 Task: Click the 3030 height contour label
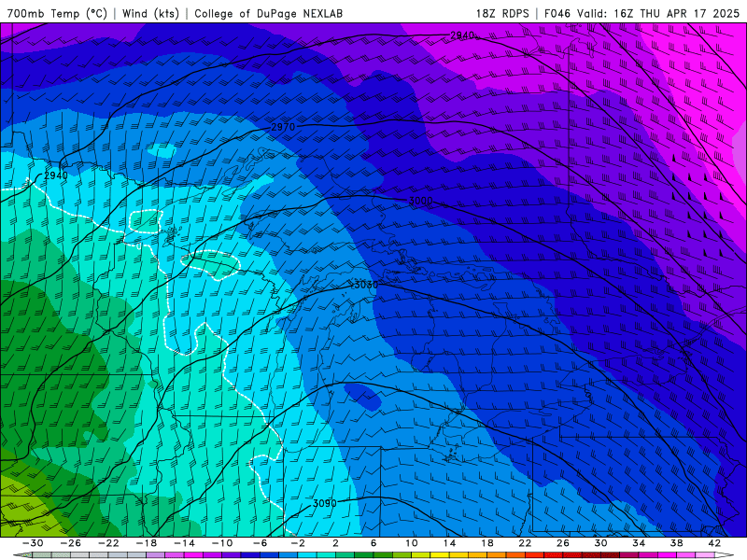tap(364, 285)
